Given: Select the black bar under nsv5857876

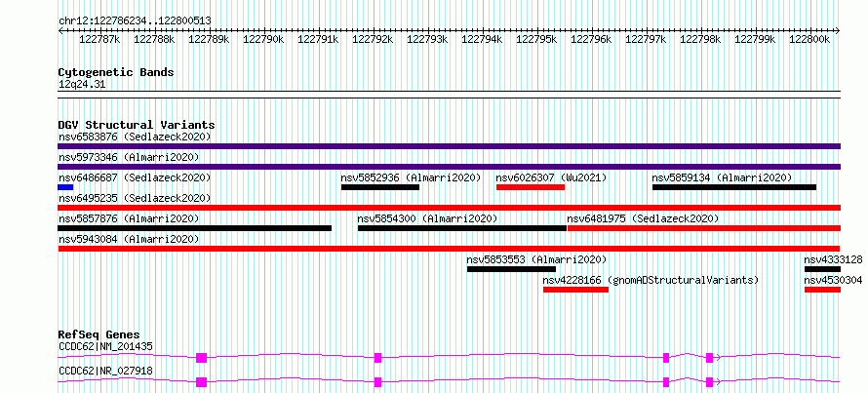Looking at the screenshot, I should 194,228.
